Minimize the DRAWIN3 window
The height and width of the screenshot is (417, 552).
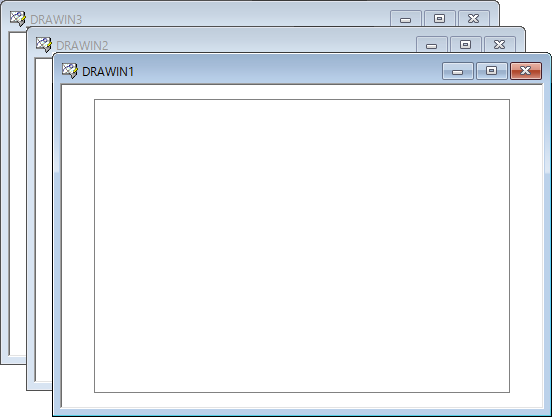click(x=406, y=18)
